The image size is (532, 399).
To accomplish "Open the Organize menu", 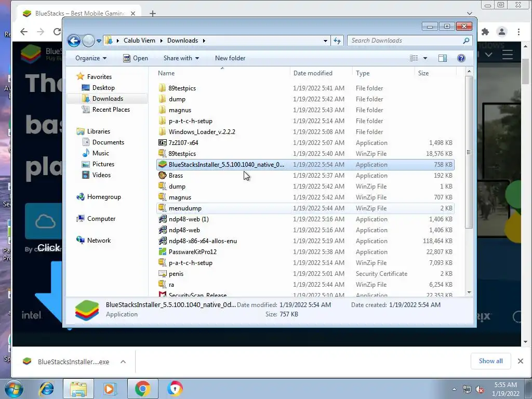I will pos(90,58).
